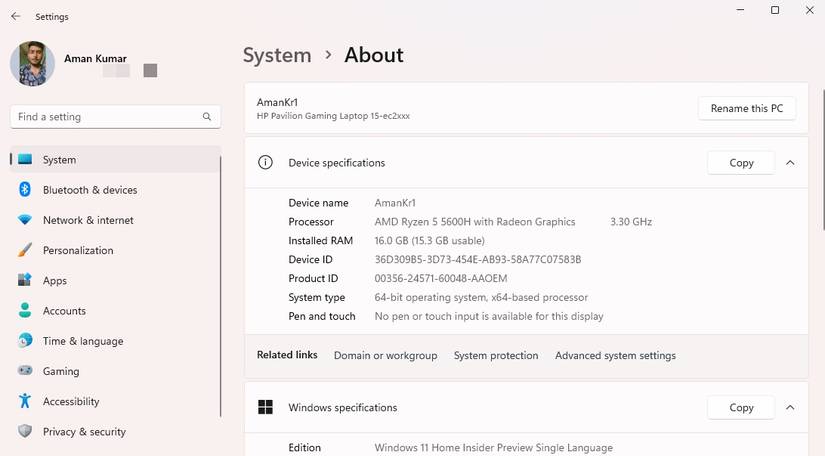Click the Accessibility figure icon
This screenshot has height=456, width=825.
tap(25, 401)
